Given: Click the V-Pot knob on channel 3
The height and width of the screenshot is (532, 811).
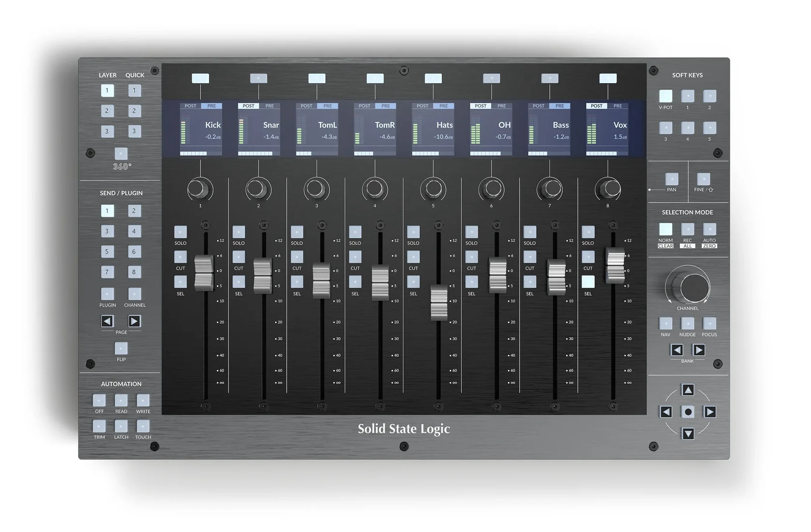Looking at the screenshot, I should [316, 189].
